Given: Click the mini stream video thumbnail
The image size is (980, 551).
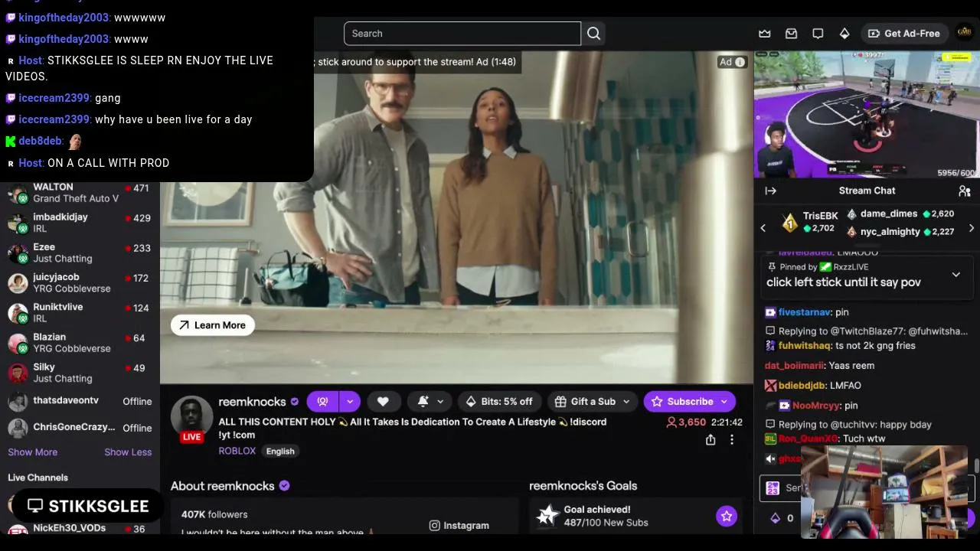Looking at the screenshot, I should (x=867, y=115).
